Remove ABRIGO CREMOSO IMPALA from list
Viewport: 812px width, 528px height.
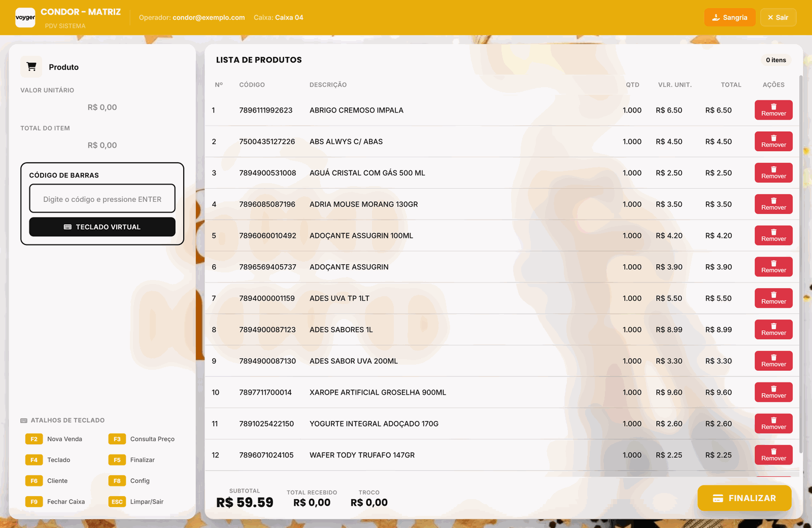tap(773, 110)
